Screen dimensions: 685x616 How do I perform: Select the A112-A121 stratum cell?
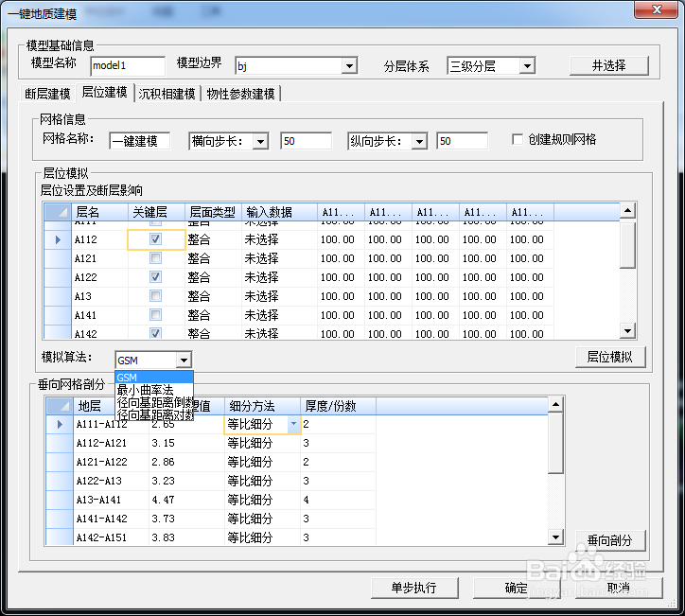tap(111, 443)
